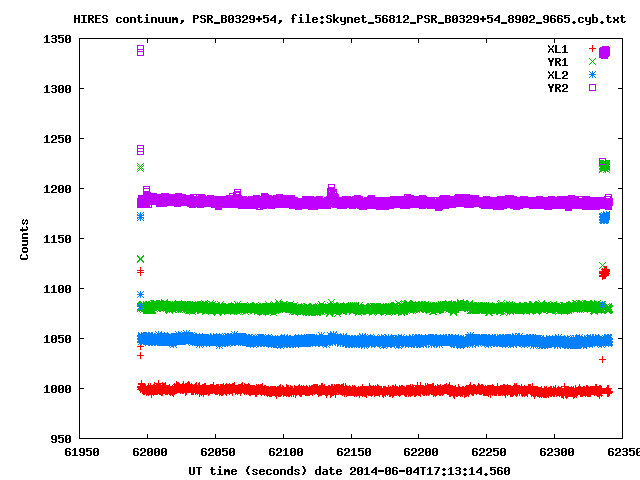Select the YR2 legend label
Viewport: 640px width, 480px height.
coord(558,88)
